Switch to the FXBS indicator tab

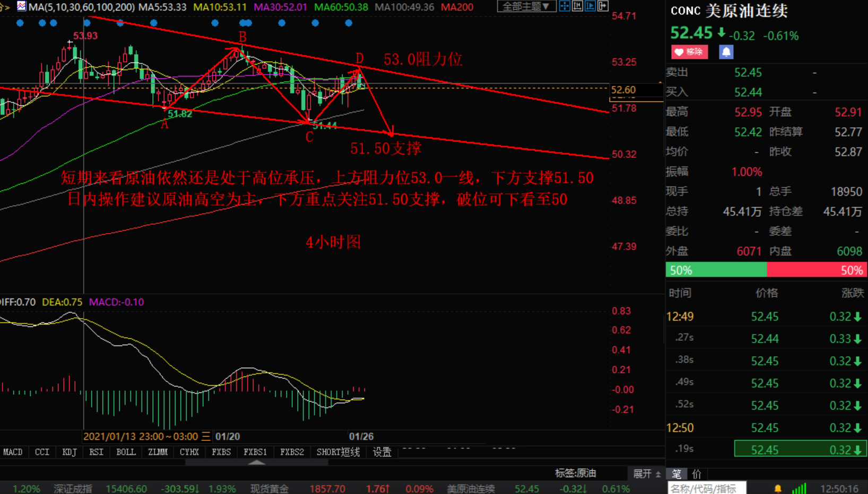(221, 452)
